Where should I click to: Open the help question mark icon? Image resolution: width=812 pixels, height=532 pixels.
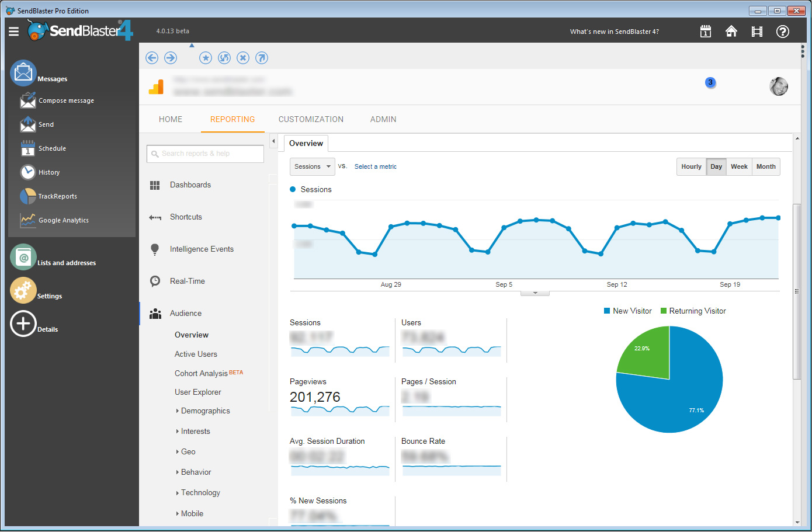click(783, 32)
